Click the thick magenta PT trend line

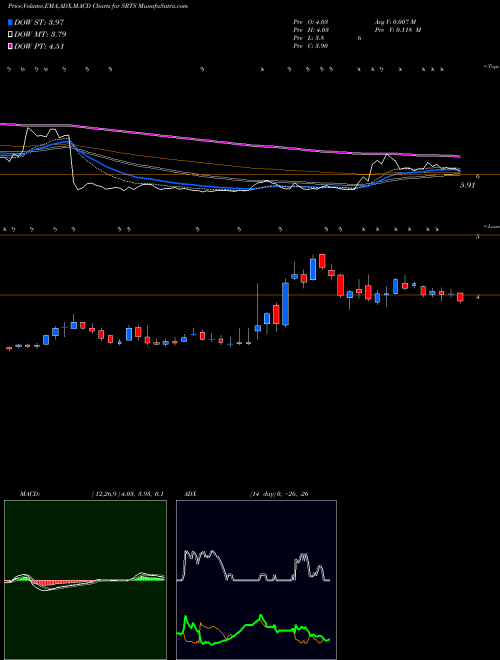click(x=230, y=142)
